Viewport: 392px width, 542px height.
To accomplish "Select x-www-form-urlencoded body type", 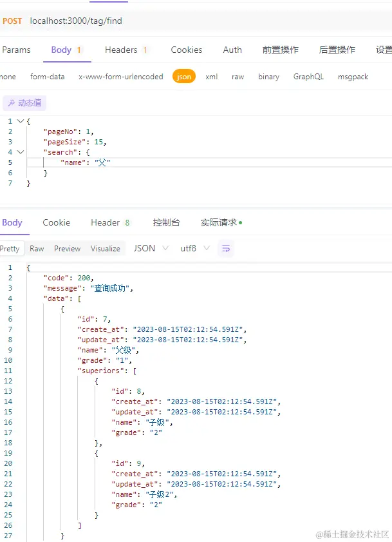I will click(121, 77).
